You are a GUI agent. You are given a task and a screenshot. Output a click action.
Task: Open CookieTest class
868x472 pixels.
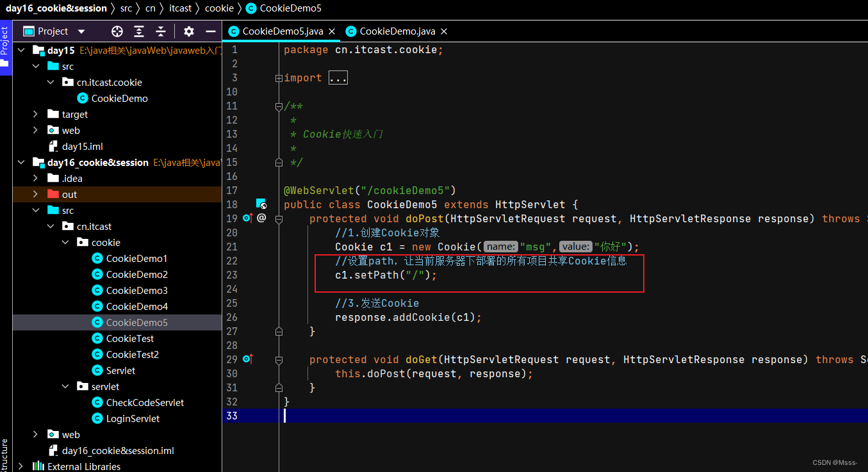pyautogui.click(x=130, y=339)
